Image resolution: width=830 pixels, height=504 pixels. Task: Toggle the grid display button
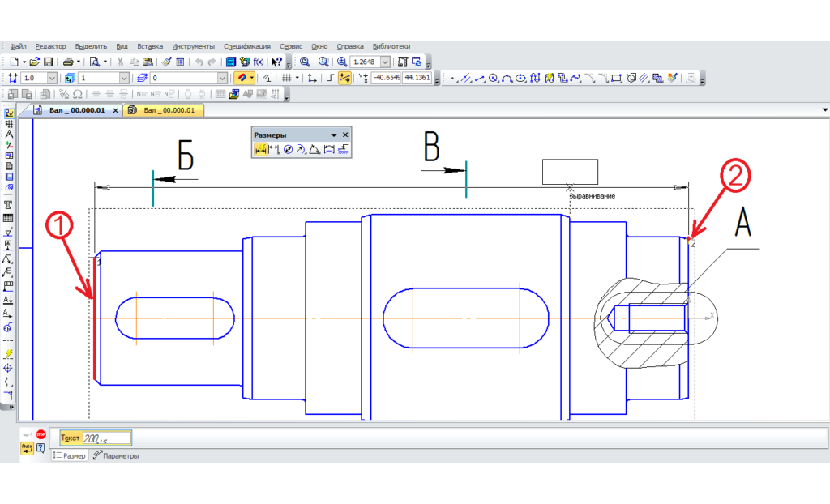click(x=286, y=78)
